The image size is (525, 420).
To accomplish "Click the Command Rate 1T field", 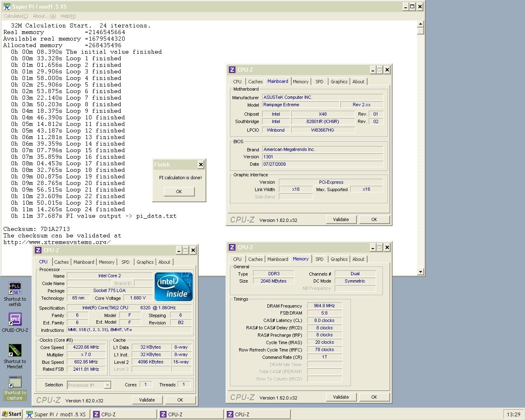I will (x=324, y=357).
